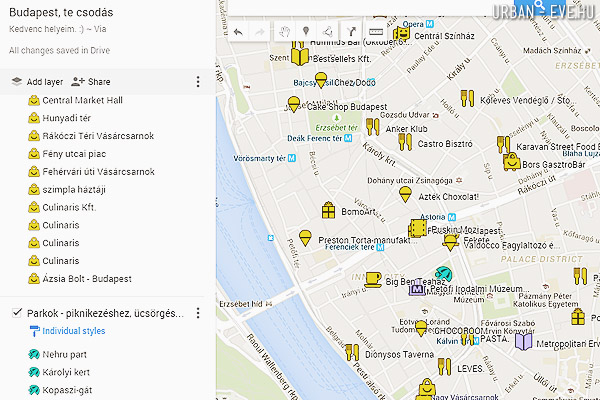Viewport: 600px width, 400px height.
Task: Click the Chez Dodo ice cream marker
Action: coord(321,80)
